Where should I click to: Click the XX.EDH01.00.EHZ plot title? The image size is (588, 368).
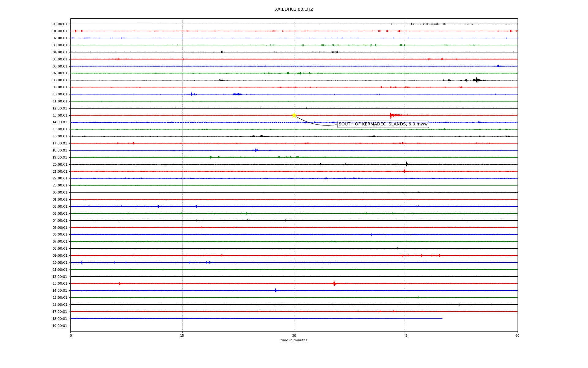point(294,10)
